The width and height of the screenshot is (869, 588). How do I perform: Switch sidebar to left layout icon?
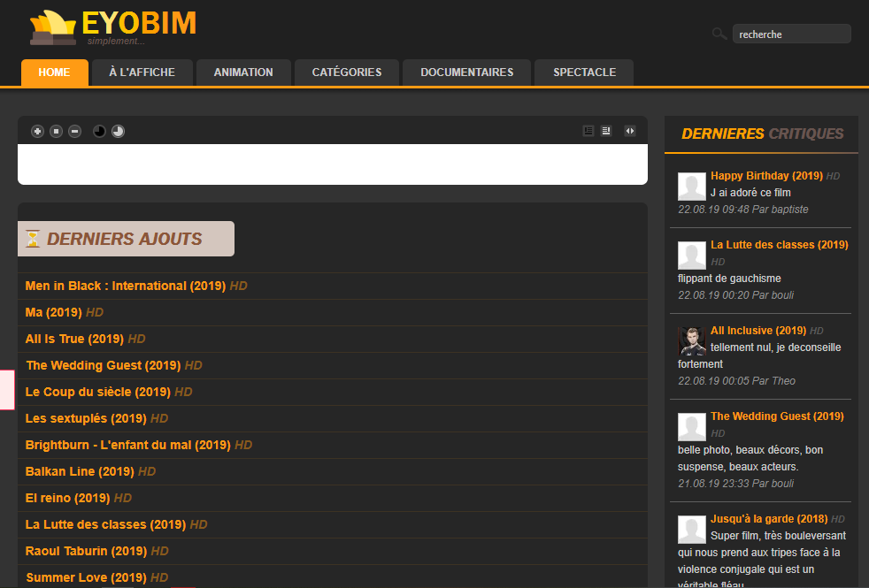[x=588, y=131]
